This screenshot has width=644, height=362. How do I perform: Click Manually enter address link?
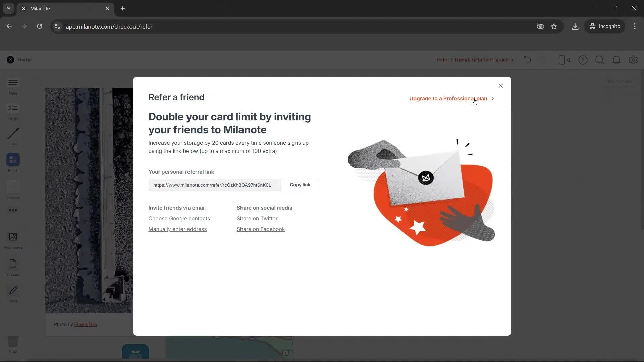[x=177, y=229]
